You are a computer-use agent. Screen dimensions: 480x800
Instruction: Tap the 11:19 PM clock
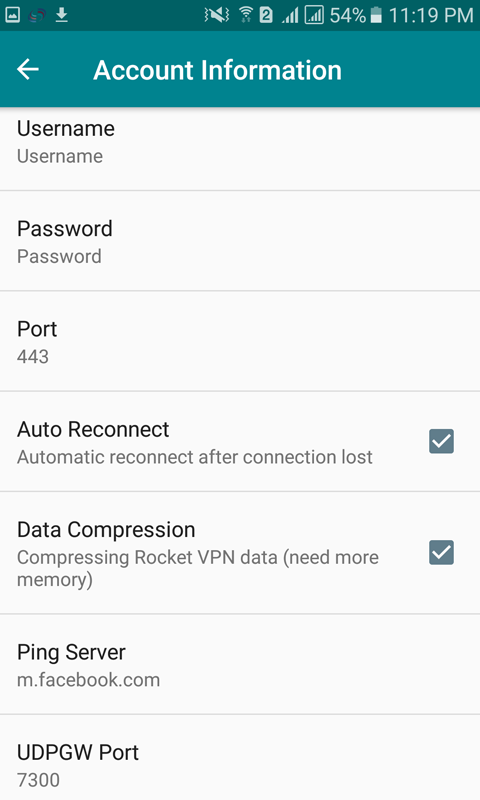[x=431, y=15]
